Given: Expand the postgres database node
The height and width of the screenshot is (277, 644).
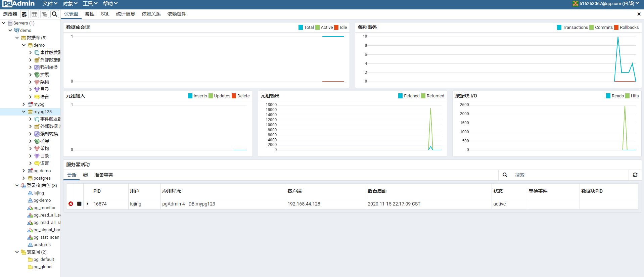Looking at the screenshot, I should 24,178.
